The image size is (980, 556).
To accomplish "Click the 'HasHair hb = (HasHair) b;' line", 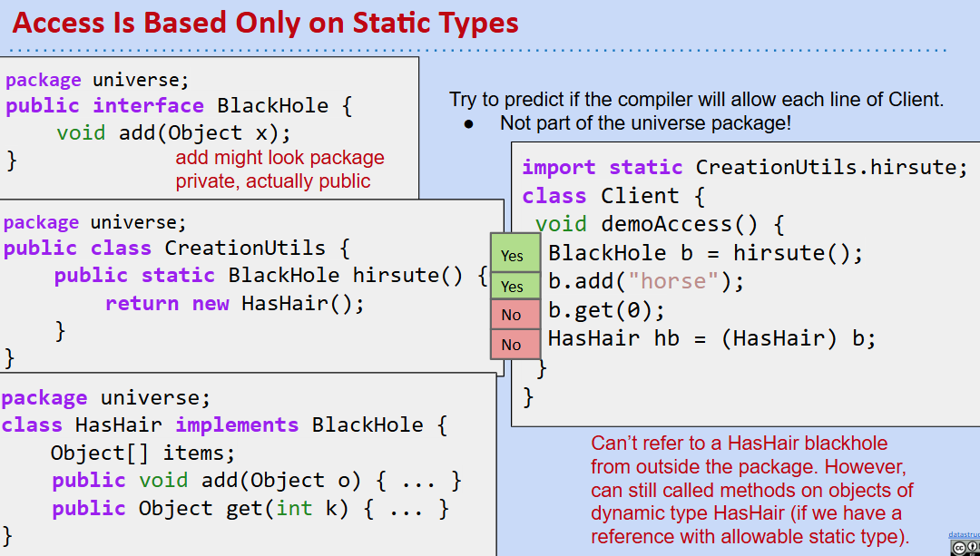I will pyautogui.click(x=711, y=339).
